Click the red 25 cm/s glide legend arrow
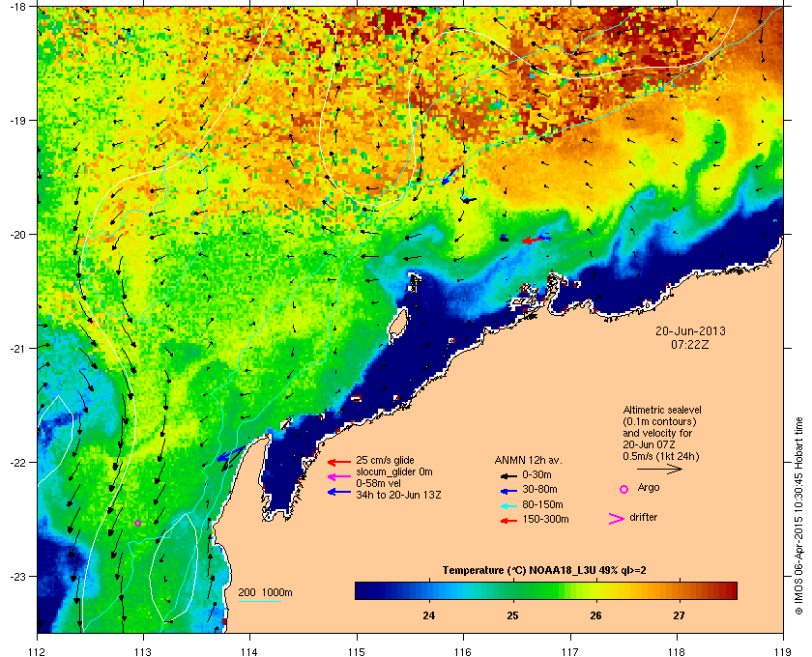This screenshot has width=812, height=657. point(339,463)
